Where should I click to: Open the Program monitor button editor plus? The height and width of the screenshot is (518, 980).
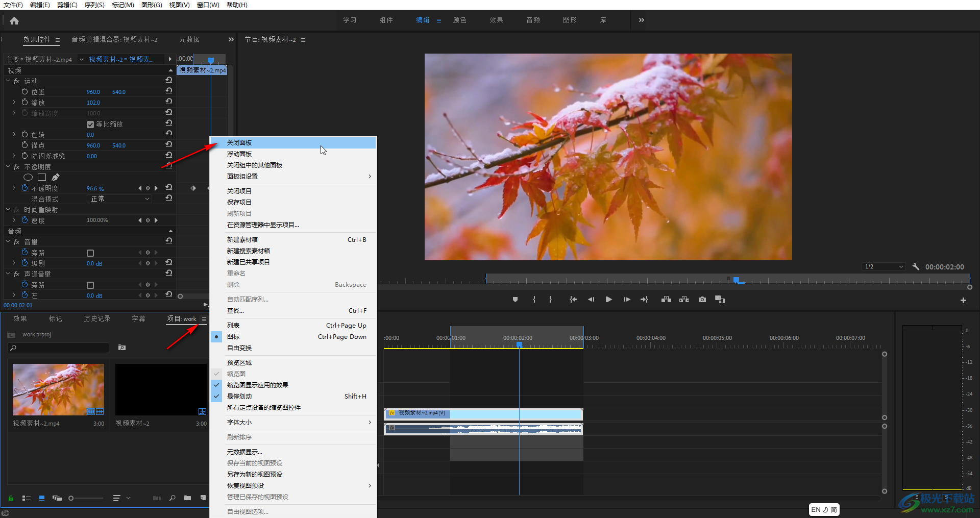(x=963, y=301)
